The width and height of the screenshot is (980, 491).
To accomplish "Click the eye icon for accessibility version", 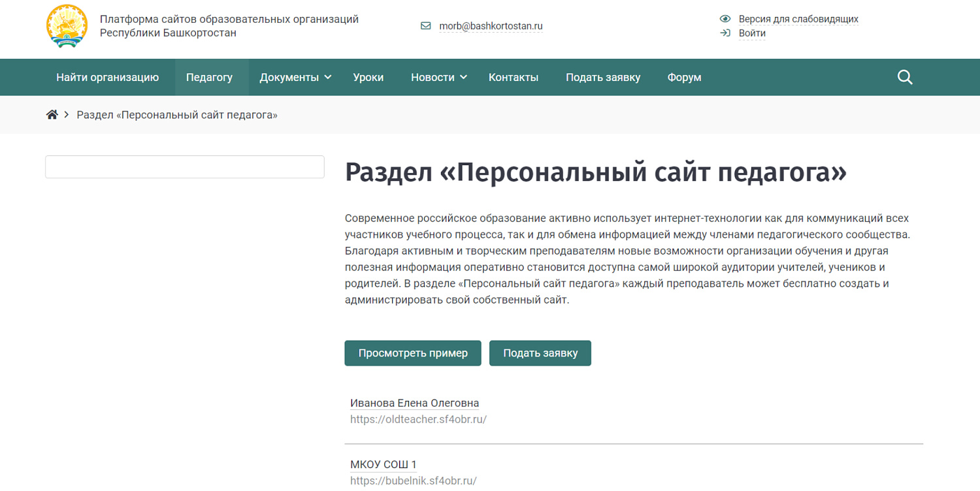I will (x=725, y=19).
